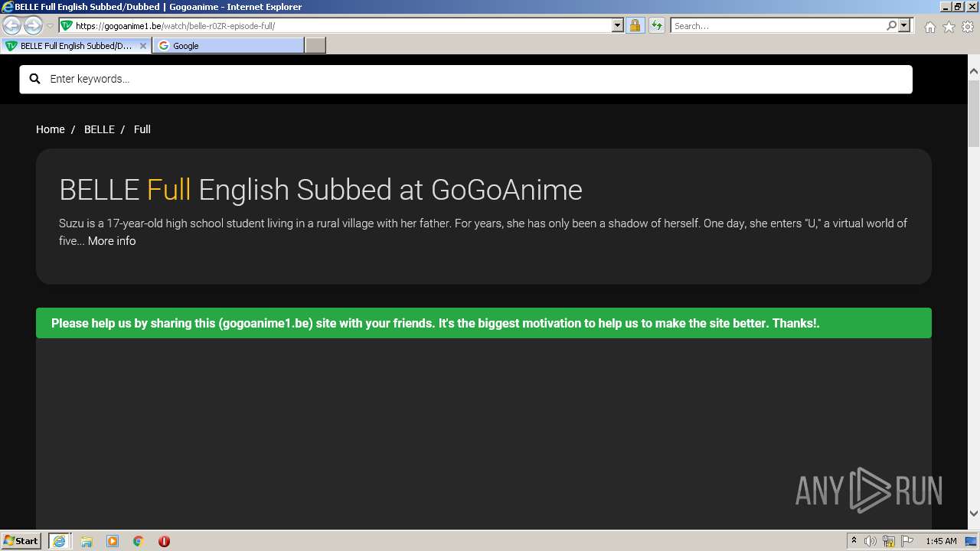Show hidden tray icons arrow
This screenshot has height=551, width=980.
click(x=854, y=541)
